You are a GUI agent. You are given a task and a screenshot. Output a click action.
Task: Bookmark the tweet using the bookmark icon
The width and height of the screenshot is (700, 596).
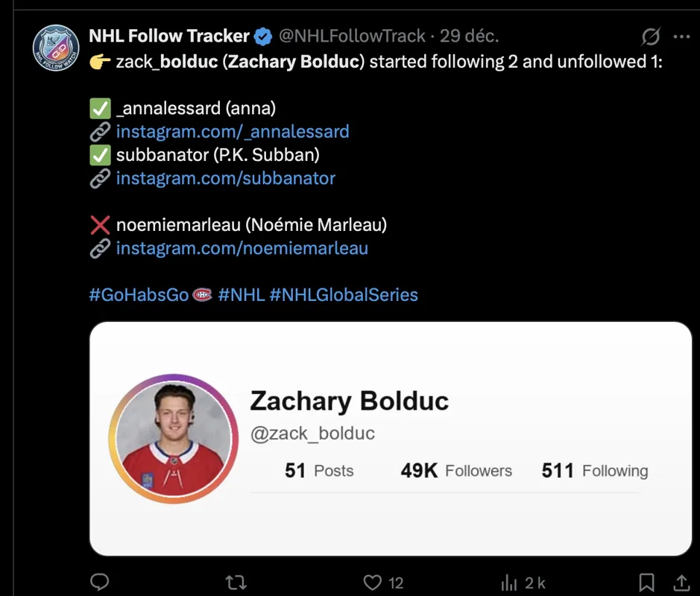(x=646, y=582)
